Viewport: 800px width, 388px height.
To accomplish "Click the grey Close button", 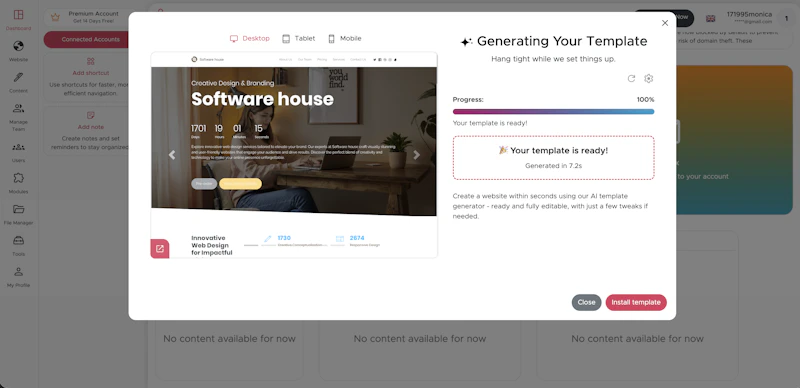I will click(x=586, y=302).
